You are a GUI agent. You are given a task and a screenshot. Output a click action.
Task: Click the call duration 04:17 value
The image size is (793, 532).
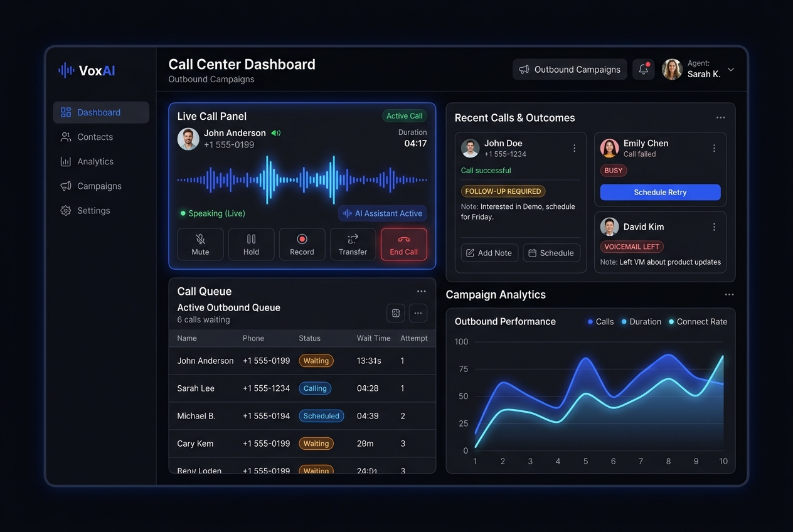[x=415, y=143]
